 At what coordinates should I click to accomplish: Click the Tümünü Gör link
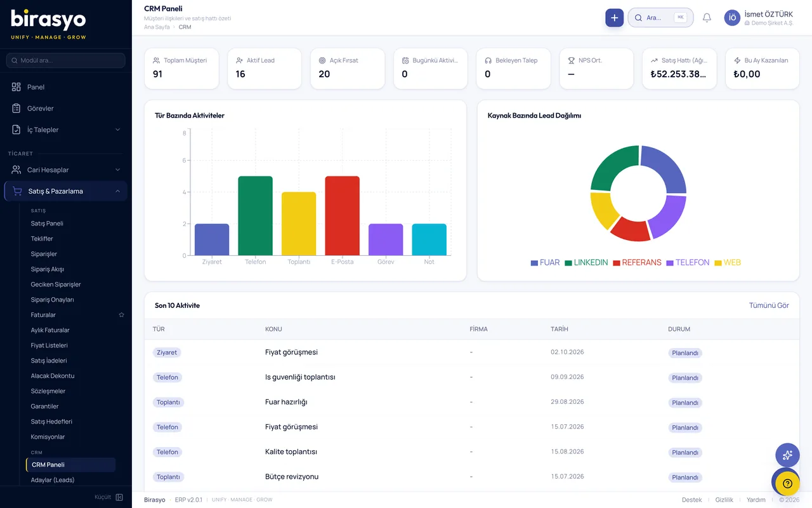point(769,305)
